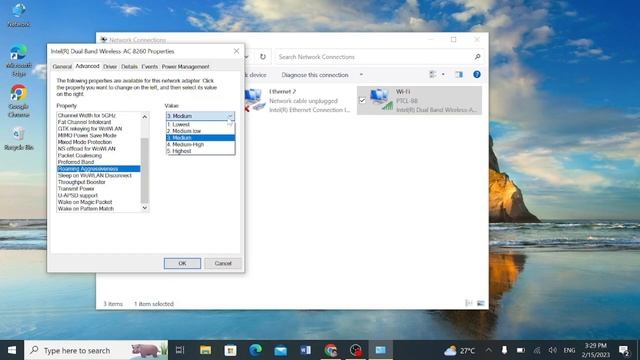The width and height of the screenshot is (640, 360).
Task: Close the adapter Properties dialog
Action: 236,51
